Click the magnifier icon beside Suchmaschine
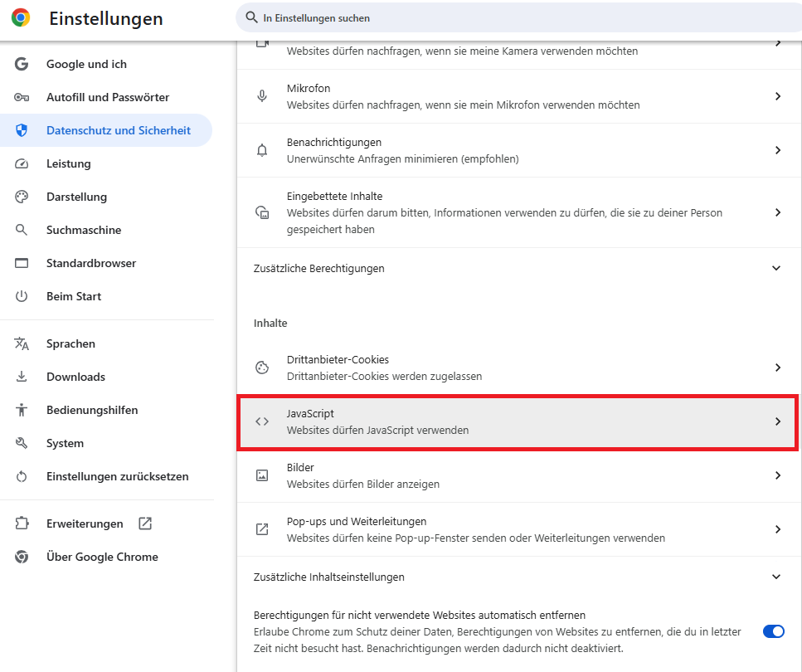This screenshot has height=672, width=802. pos(22,230)
